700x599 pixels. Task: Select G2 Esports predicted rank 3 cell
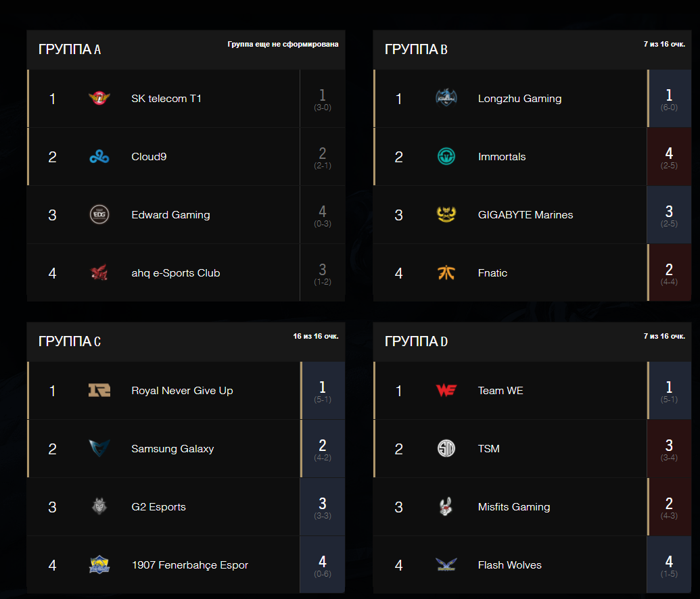(x=323, y=506)
